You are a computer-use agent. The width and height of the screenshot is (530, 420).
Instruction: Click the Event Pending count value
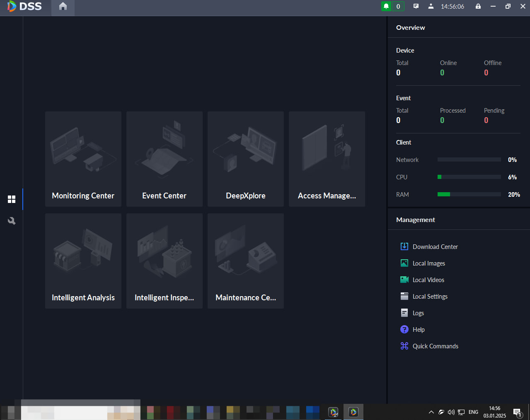tap(486, 120)
